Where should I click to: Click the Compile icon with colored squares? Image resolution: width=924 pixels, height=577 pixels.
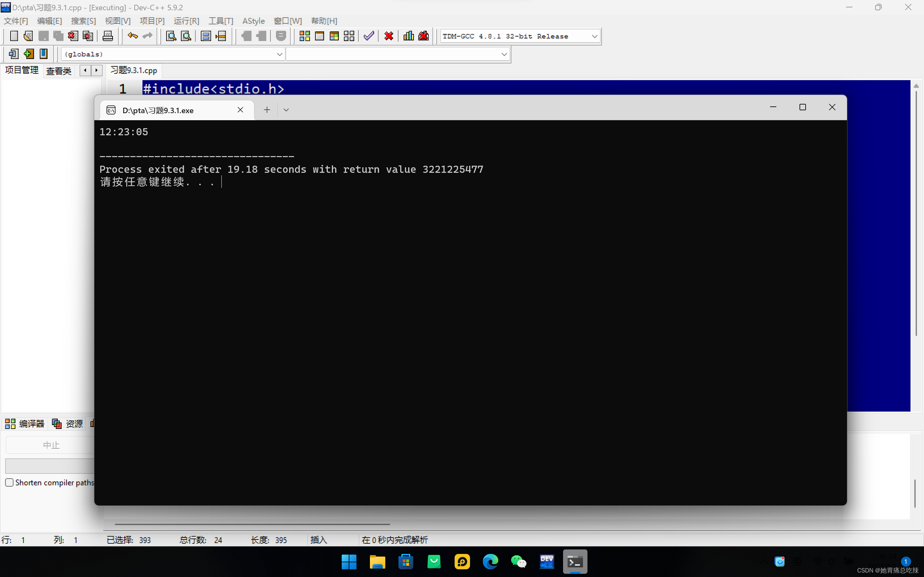pyautogui.click(x=304, y=36)
